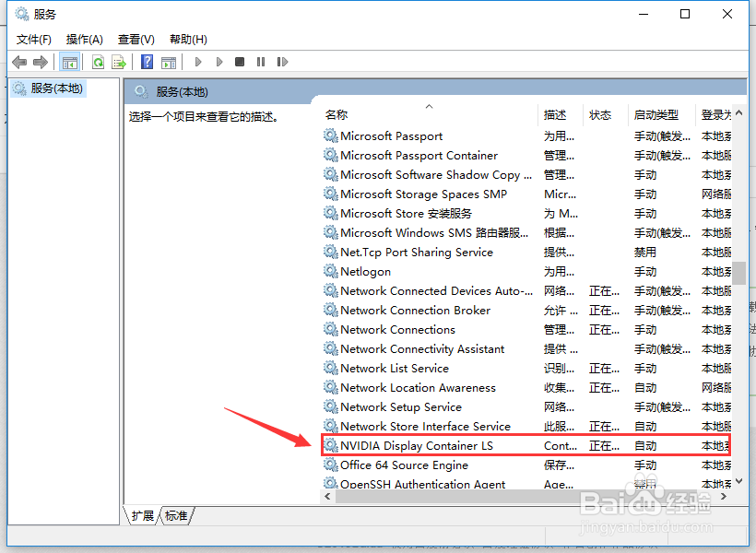Click the Pause Service toolbar icon
The image size is (756, 553).
click(x=262, y=61)
